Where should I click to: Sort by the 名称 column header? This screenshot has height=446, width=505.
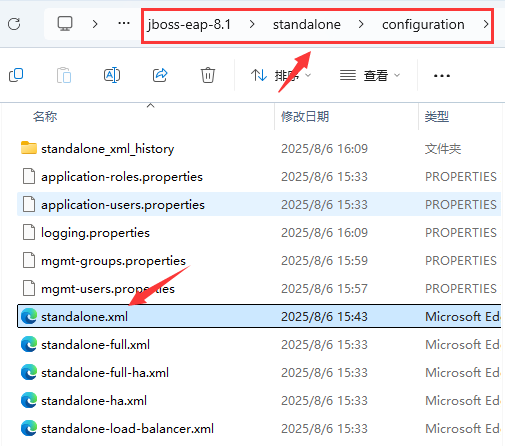(x=45, y=117)
